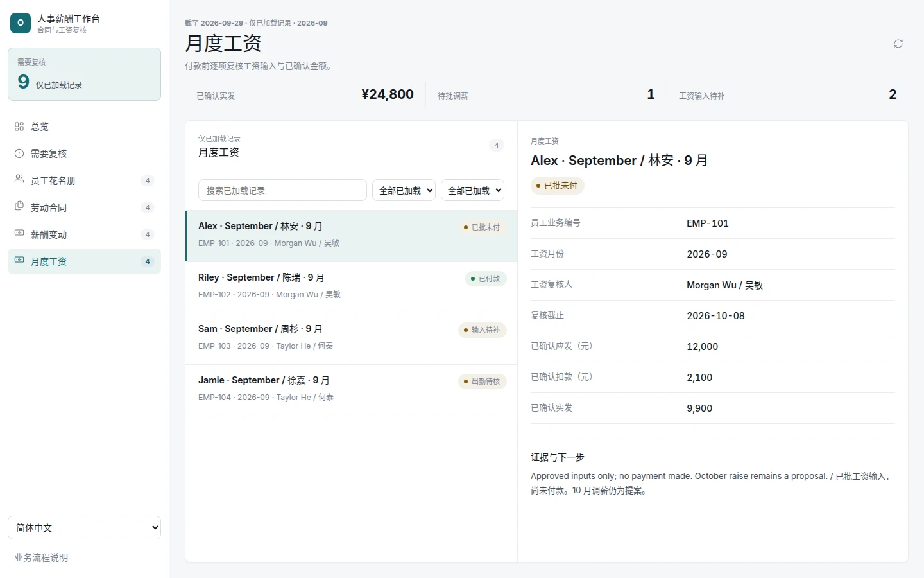Open the second 全部已加载 filter dropdown
Screen dimensions: 924x578
point(473,190)
